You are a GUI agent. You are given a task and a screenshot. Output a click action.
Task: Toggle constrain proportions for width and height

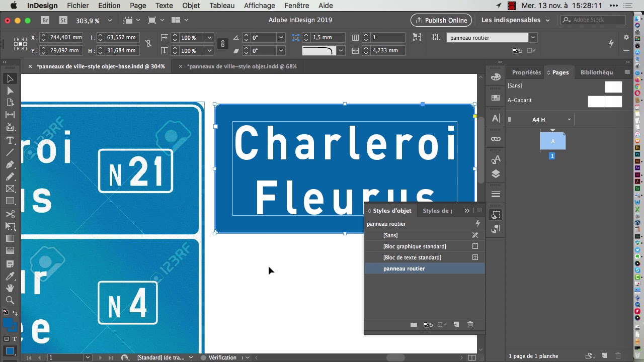148,44
